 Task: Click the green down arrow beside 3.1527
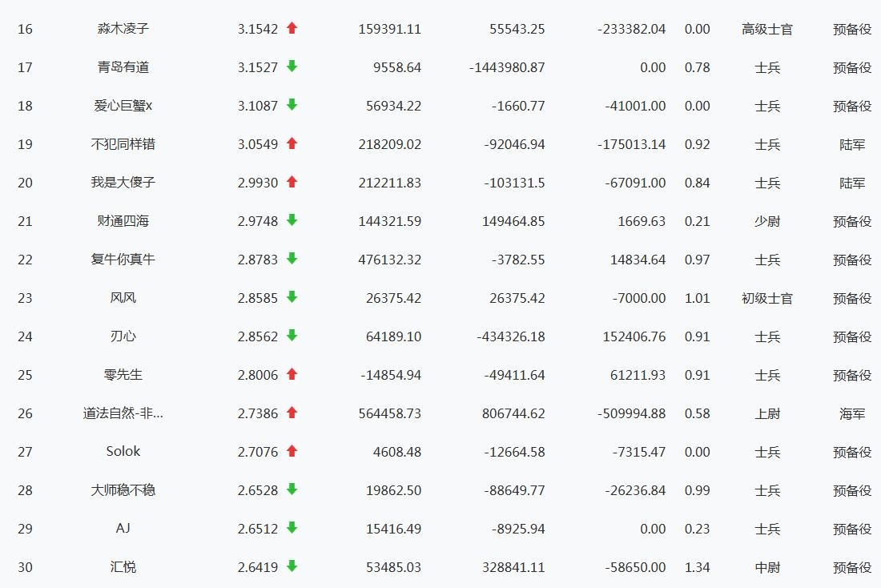coord(292,66)
